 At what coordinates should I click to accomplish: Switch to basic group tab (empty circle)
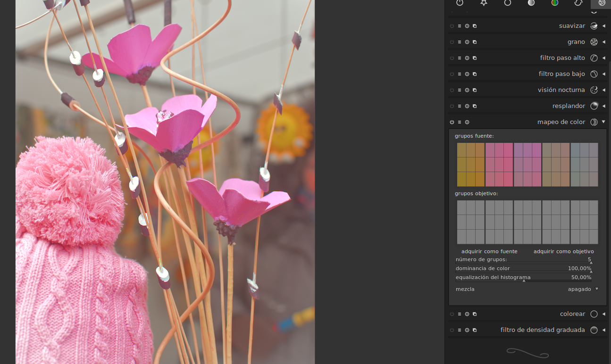[x=508, y=3]
